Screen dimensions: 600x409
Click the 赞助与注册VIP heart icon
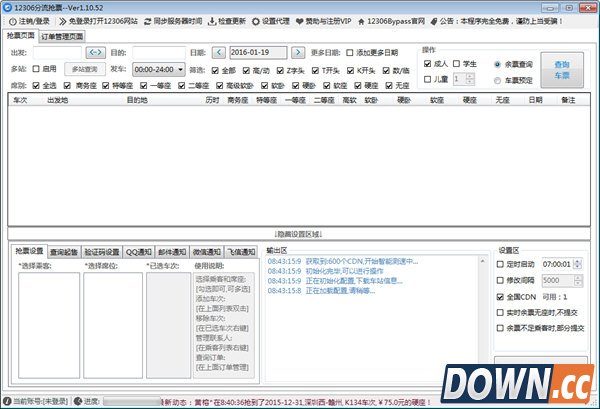click(300, 21)
